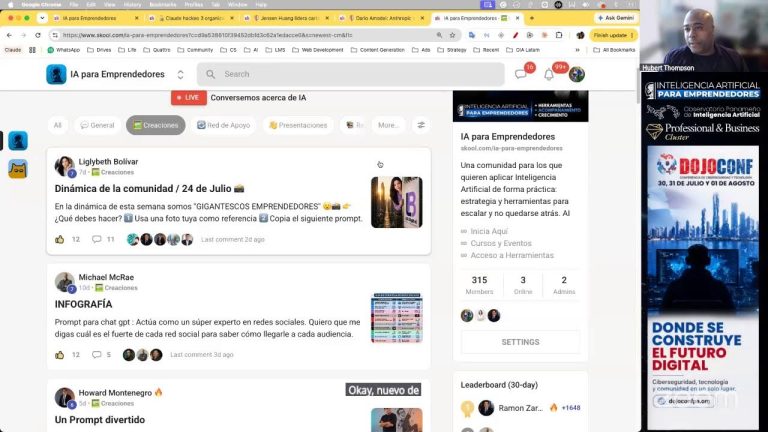Click the zoom magnifier icon in address bar
The image size is (768, 432).
click(x=439, y=35)
